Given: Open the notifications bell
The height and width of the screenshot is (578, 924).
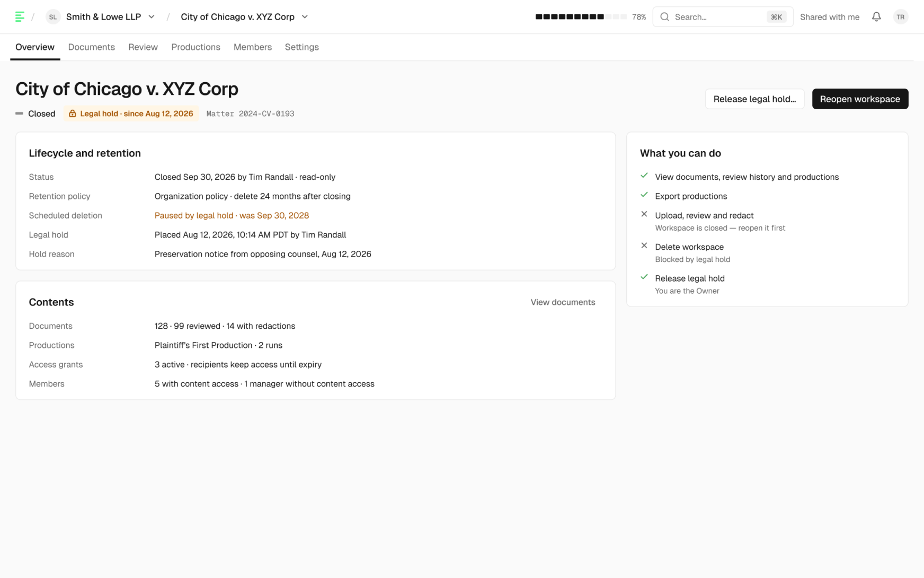Looking at the screenshot, I should [x=876, y=17].
